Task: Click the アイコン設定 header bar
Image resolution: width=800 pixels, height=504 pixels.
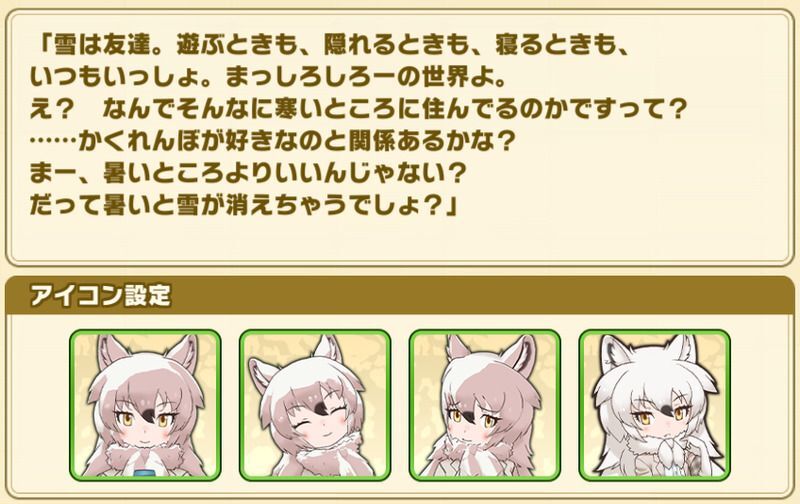Action: [x=400, y=295]
